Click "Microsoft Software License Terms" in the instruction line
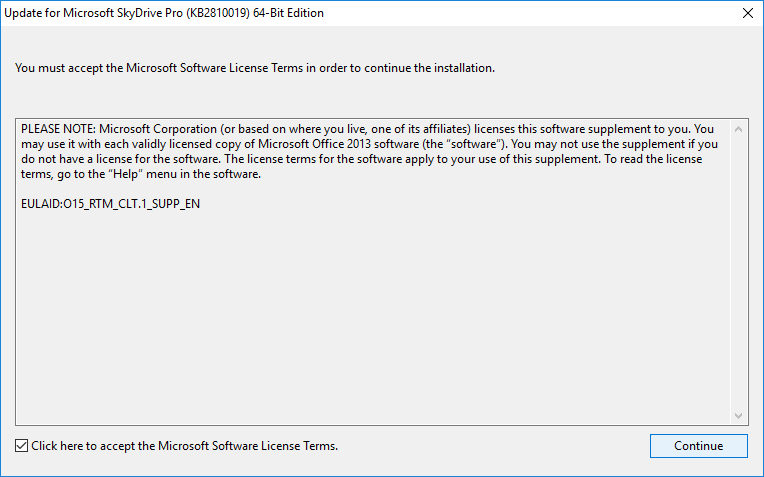The image size is (764, 477). point(217,69)
